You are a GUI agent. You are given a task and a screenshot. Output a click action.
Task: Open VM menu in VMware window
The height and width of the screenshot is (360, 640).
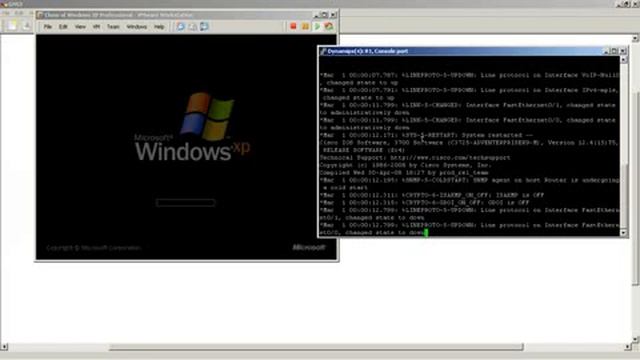pos(96,27)
